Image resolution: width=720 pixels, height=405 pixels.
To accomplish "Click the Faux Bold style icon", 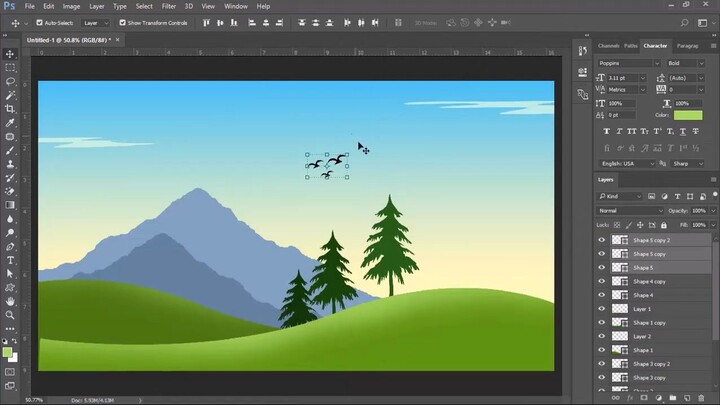I will pos(607,131).
